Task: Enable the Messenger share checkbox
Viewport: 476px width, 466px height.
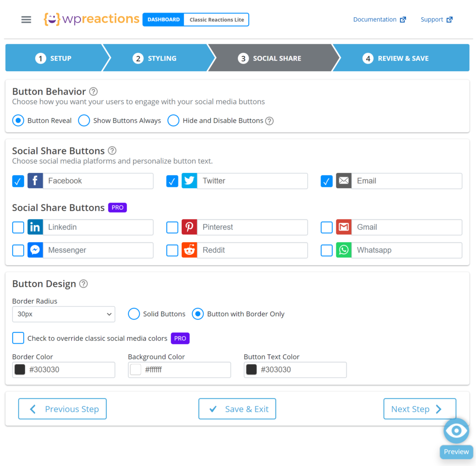Action: point(18,250)
